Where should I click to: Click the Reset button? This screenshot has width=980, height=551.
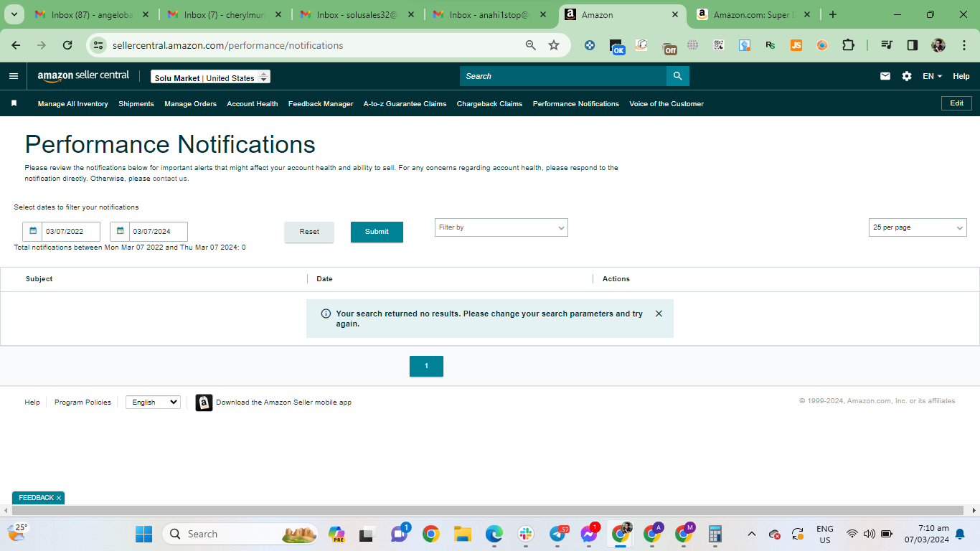pyautogui.click(x=309, y=232)
